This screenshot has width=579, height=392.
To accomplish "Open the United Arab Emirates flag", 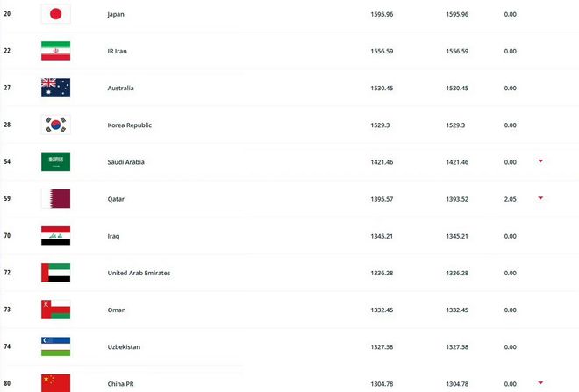I will (x=56, y=273).
